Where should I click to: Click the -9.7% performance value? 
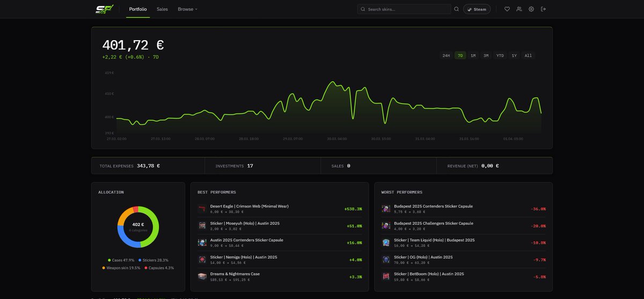click(539, 260)
